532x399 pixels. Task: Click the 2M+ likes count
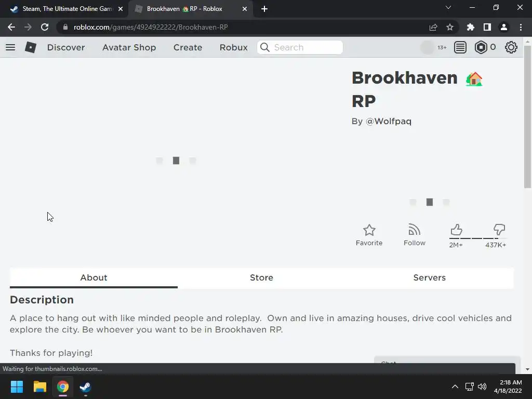pos(456,245)
